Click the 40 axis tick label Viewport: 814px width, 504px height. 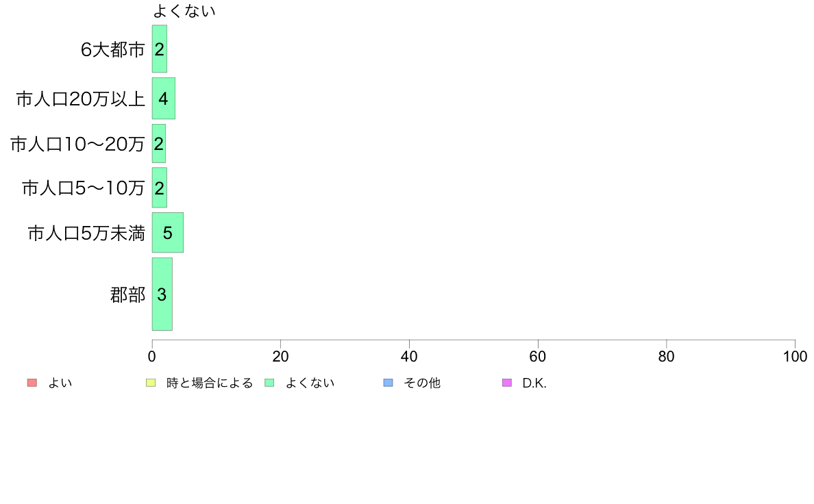pyautogui.click(x=409, y=357)
